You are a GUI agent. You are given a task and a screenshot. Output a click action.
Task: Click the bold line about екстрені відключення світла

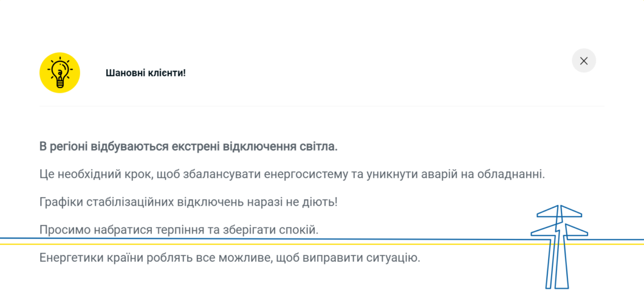188,147
